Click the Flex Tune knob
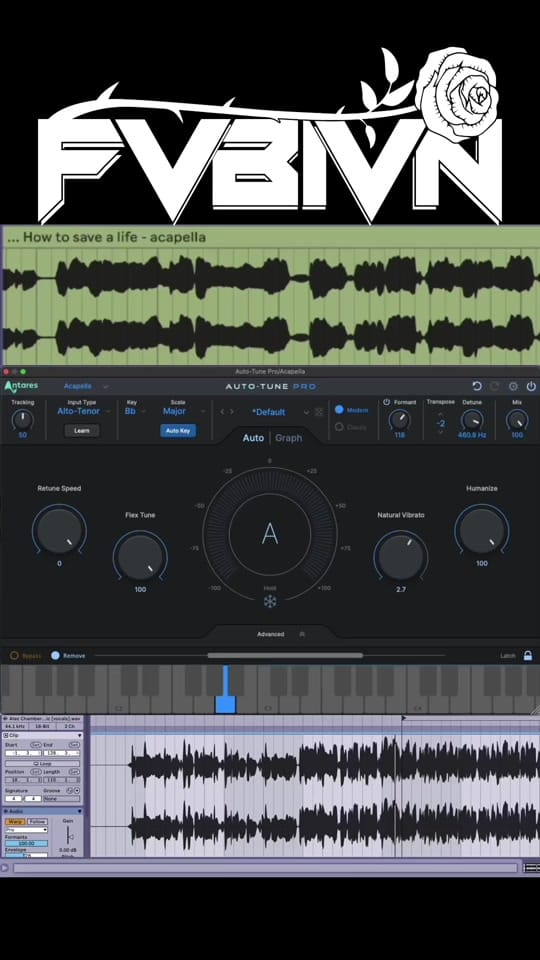 coord(140,557)
